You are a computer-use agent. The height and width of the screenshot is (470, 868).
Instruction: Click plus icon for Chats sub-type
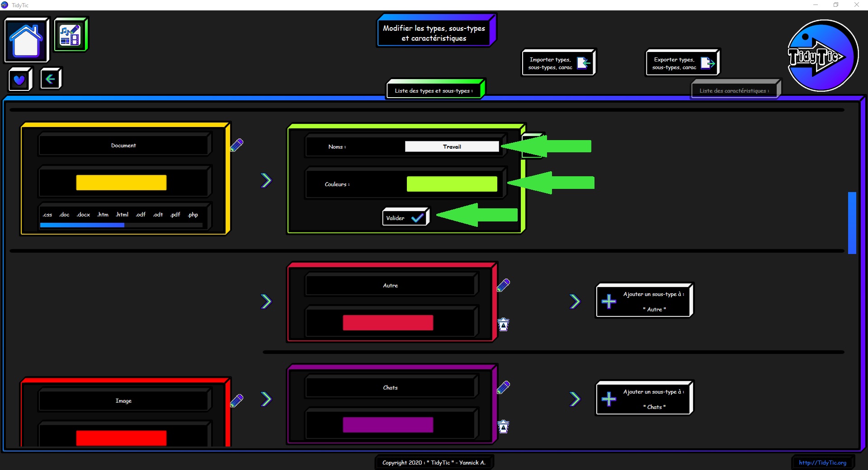tap(609, 399)
